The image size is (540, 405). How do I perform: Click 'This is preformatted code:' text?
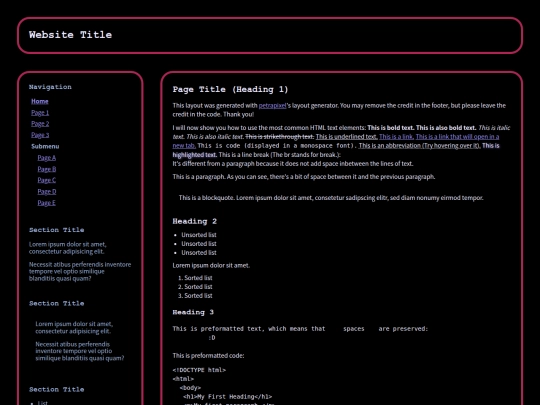(x=208, y=356)
